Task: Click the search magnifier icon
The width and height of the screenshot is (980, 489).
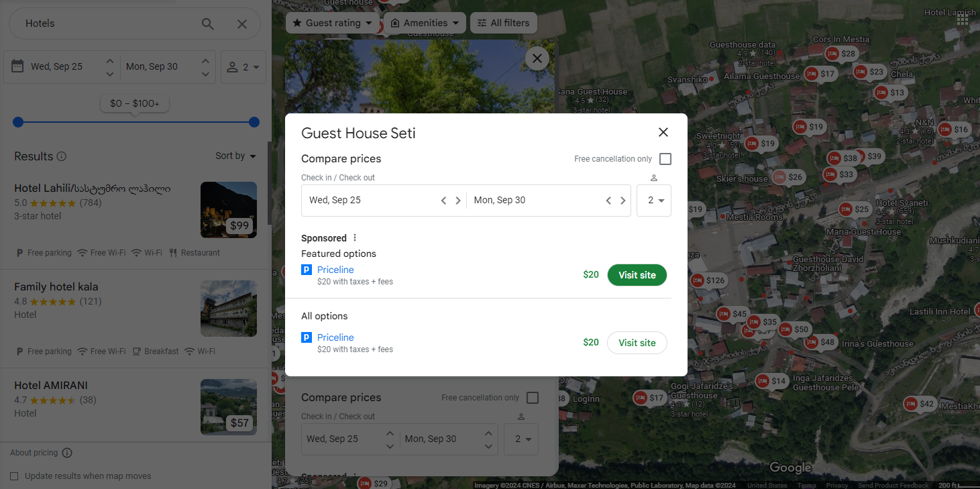Action: (208, 24)
